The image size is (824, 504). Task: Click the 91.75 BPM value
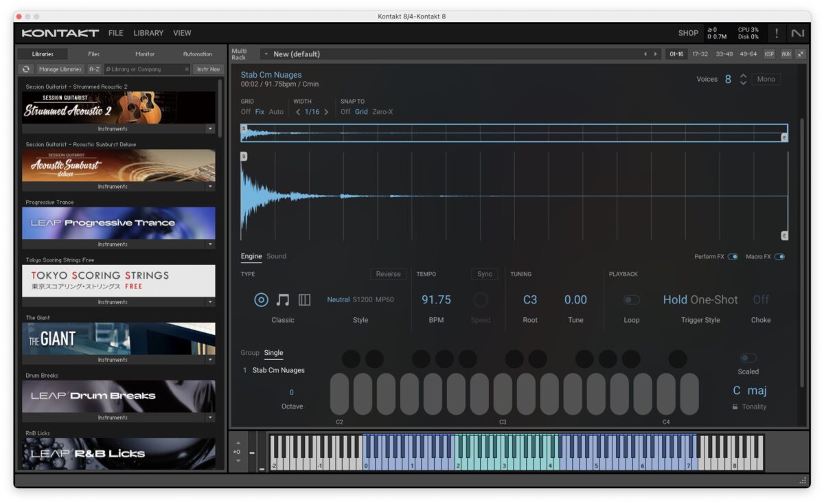[x=436, y=299]
